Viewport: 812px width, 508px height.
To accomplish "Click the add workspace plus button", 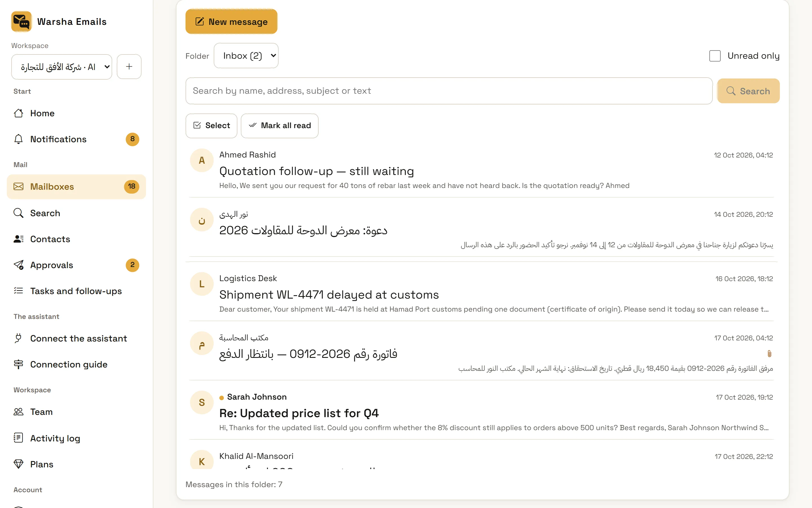I will [129, 67].
